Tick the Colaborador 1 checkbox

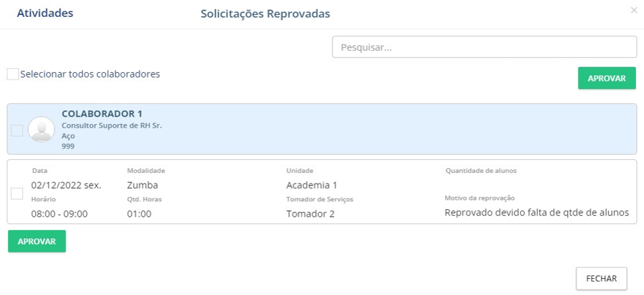(x=17, y=130)
